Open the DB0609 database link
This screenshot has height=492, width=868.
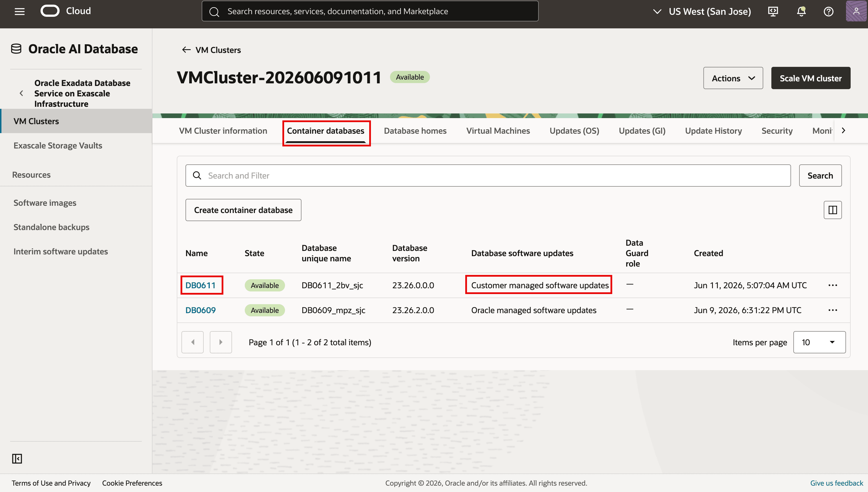point(200,310)
